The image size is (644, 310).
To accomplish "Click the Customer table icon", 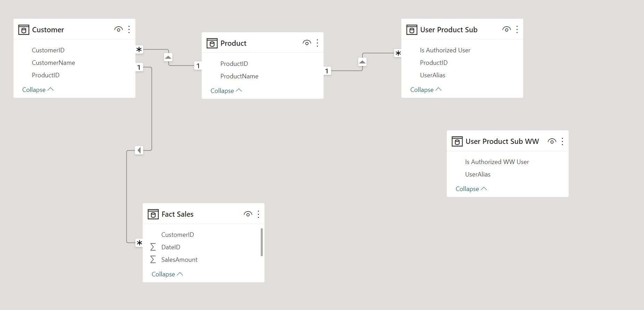I will click(24, 30).
